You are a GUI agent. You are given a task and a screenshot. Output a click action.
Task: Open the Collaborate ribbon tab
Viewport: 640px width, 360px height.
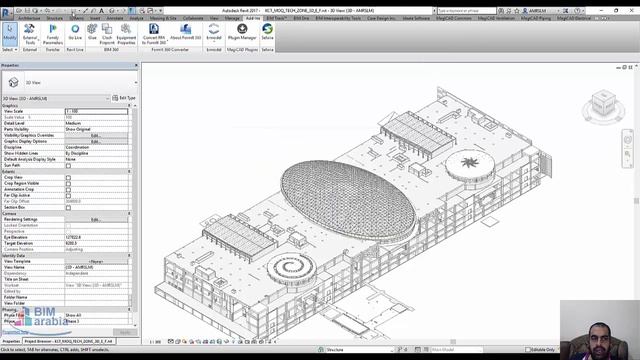point(193,18)
